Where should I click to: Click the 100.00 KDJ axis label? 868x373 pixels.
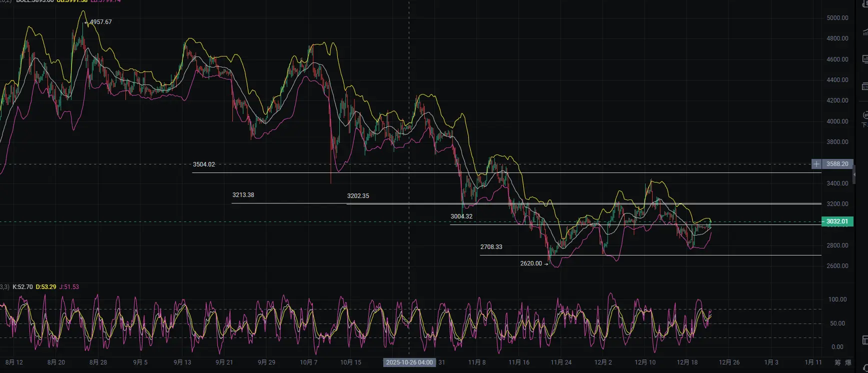838,299
